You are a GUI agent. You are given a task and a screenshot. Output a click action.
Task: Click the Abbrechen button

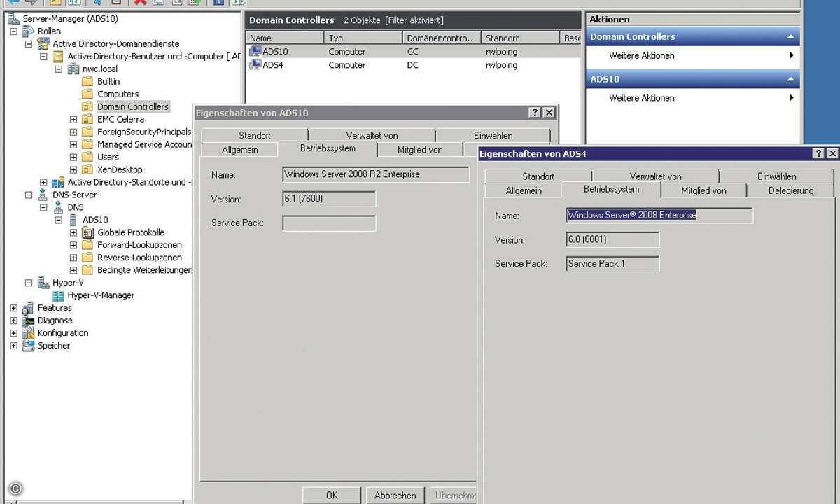(x=394, y=494)
